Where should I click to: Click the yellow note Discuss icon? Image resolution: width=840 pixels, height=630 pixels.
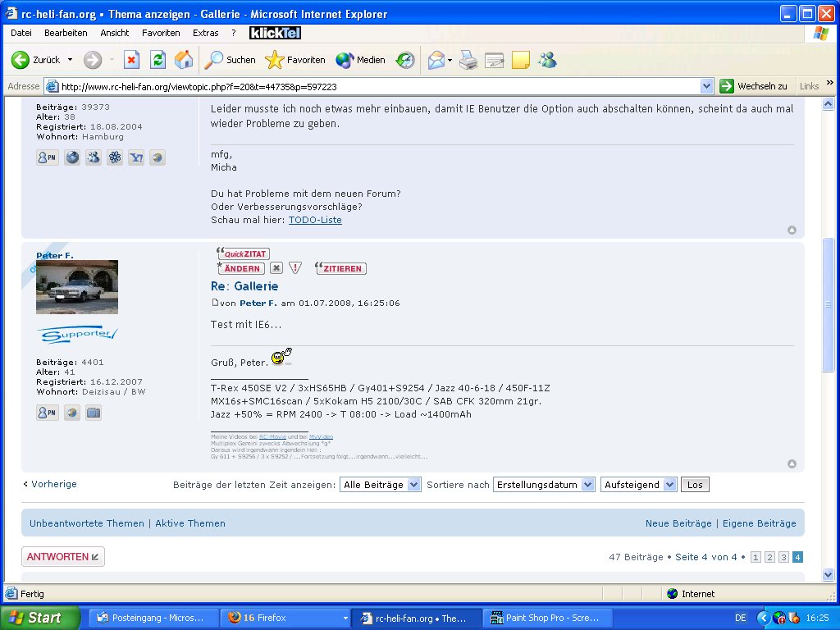[x=521, y=60]
